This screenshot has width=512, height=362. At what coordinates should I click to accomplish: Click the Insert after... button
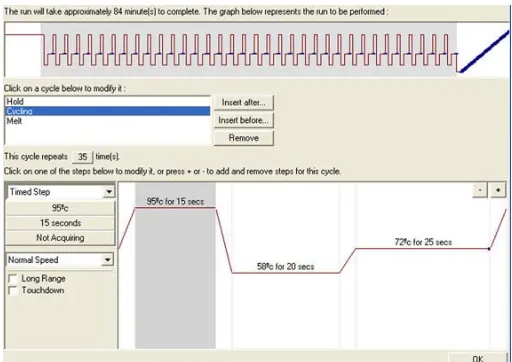point(244,102)
